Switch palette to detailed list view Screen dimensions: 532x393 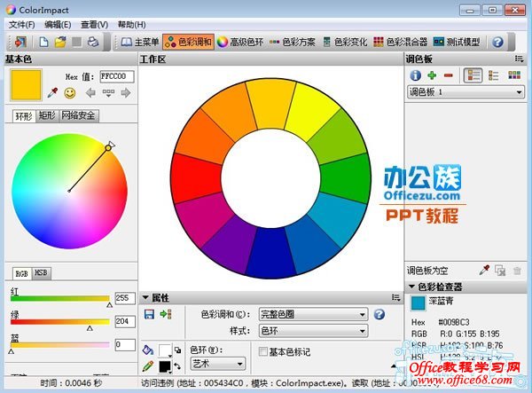[x=473, y=75]
